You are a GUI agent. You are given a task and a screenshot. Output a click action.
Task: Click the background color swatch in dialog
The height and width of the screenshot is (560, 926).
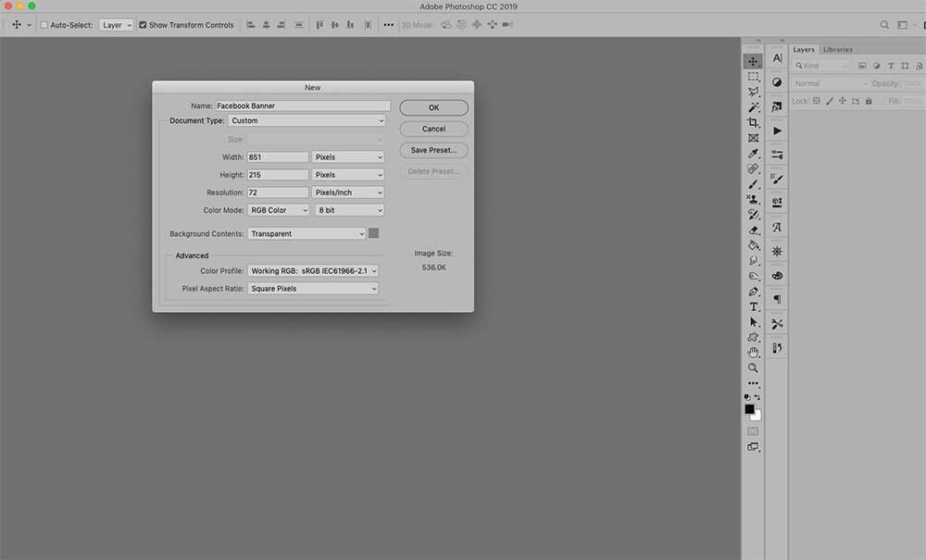pos(374,233)
